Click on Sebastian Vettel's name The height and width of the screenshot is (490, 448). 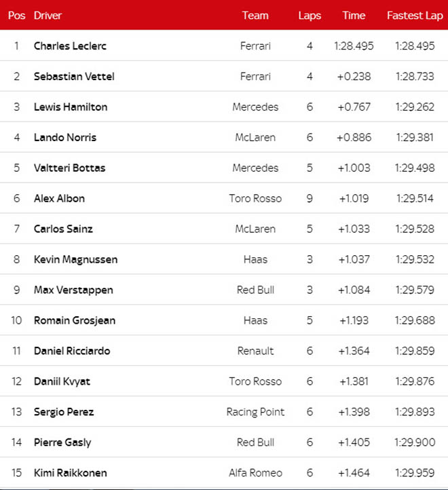coord(74,77)
